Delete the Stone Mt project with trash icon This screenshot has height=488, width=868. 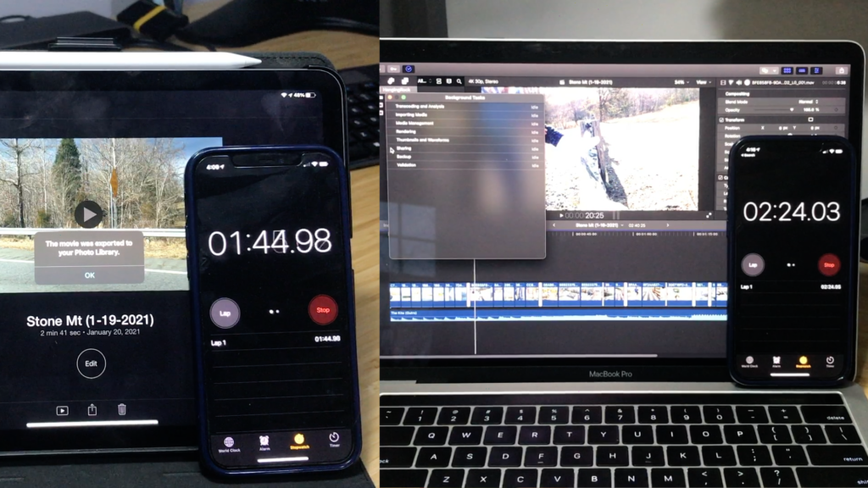(x=122, y=409)
